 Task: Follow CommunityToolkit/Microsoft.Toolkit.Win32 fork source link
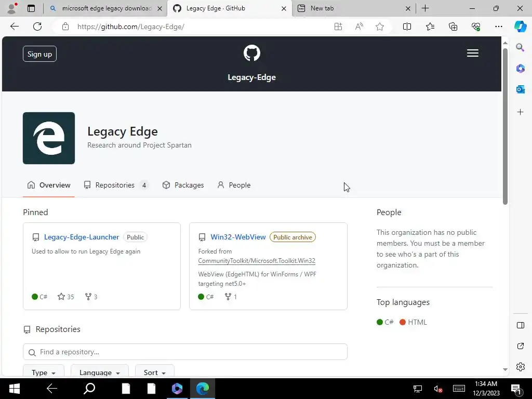tap(257, 261)
